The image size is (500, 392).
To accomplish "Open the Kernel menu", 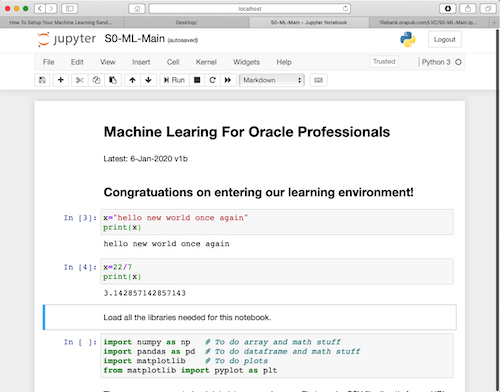I will pos(206,62).
